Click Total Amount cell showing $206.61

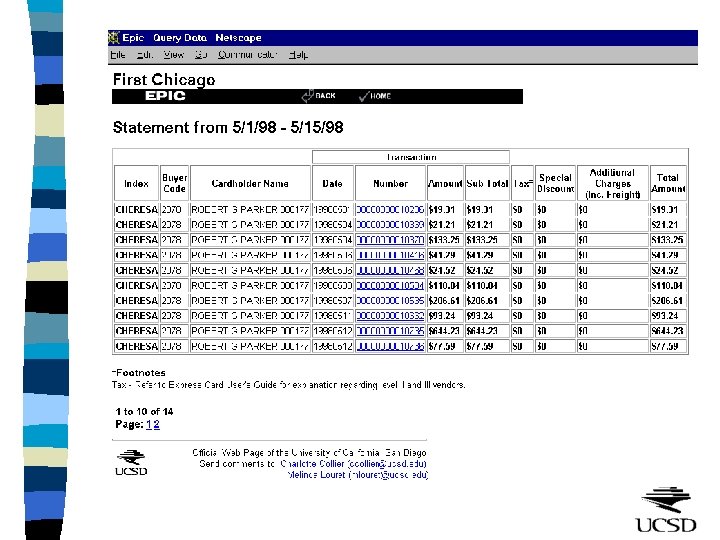[668, 300]
